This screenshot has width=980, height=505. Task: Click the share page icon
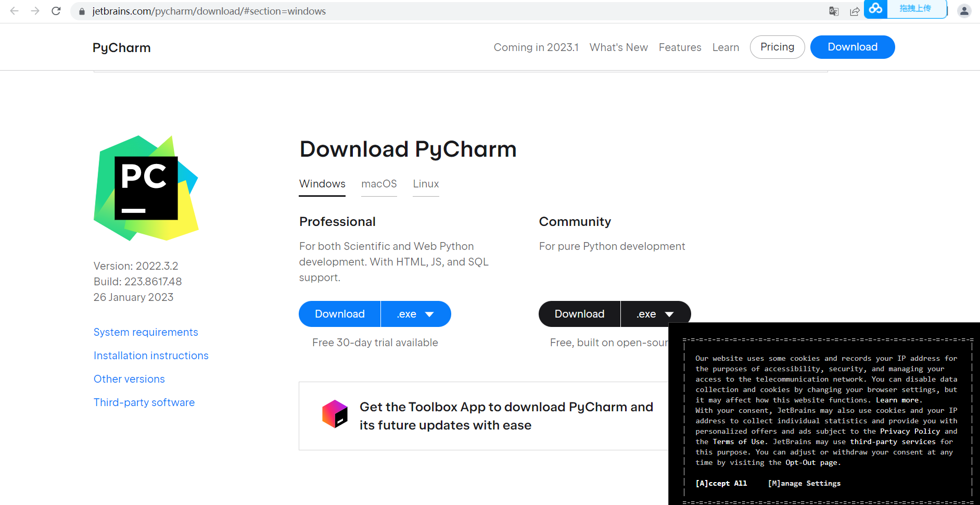tap(855, 11)
